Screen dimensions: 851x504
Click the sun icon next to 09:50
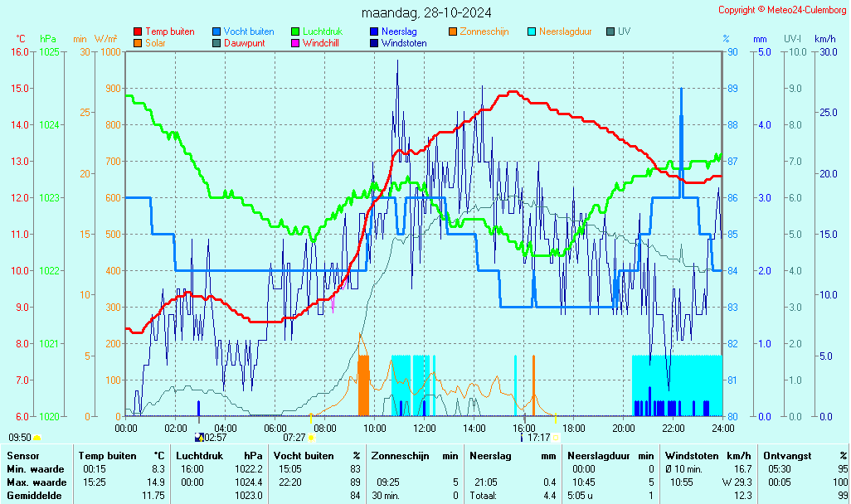coord(37,438)
